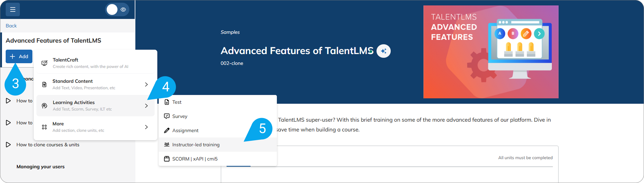This screenshot has height=183, width=644.
Task: Expand the Standard Content chevron arrow
Action: (146, 85)
